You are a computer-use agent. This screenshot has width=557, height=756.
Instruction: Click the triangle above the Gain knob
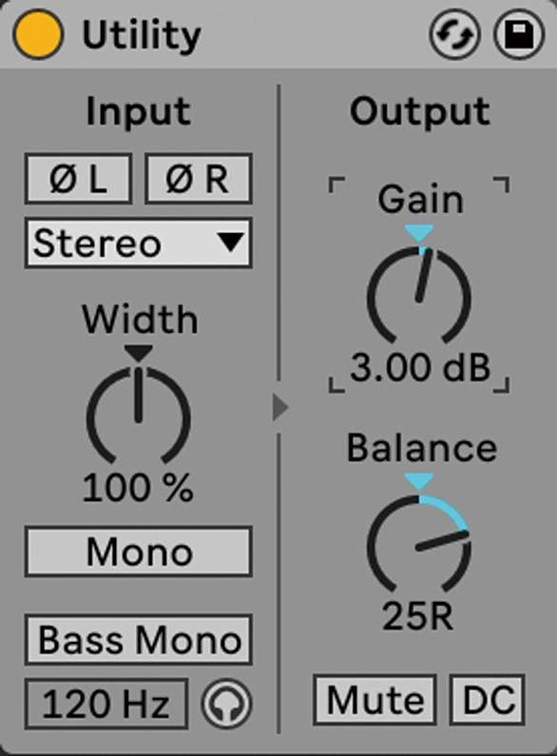[x=419, y=234]
